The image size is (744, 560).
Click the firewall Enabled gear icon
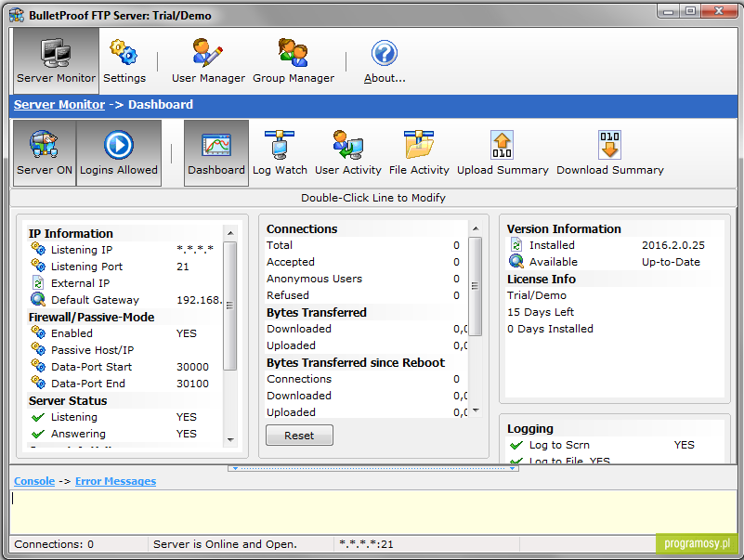tap(38, 332)
